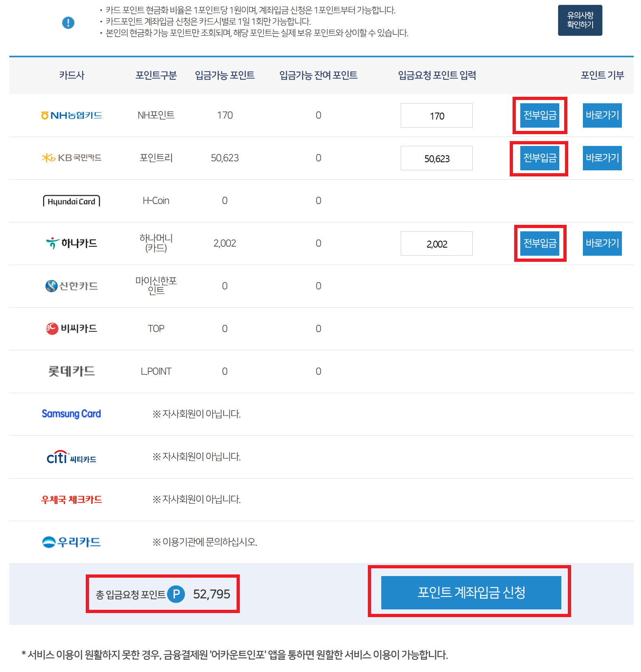This screenshot has width=641, height=672.
Task: Click Samsung Card logo
Action: coord(72,414)
